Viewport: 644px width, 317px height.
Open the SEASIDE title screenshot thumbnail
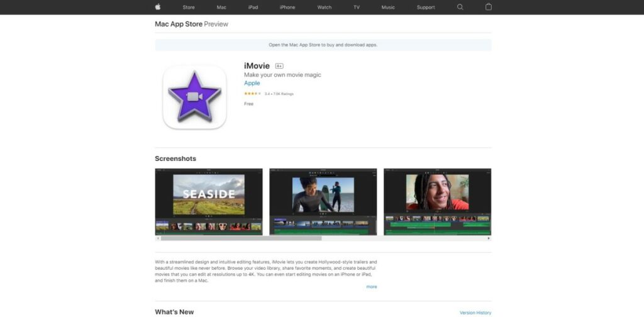pos(209,202)
